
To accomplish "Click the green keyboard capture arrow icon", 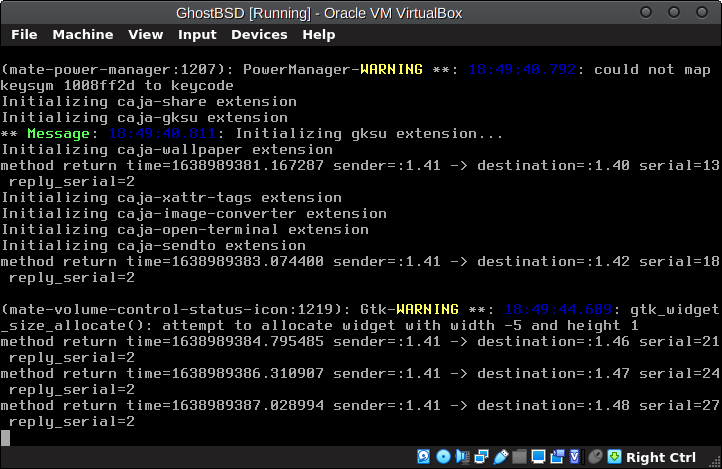I will pos(614,457).
